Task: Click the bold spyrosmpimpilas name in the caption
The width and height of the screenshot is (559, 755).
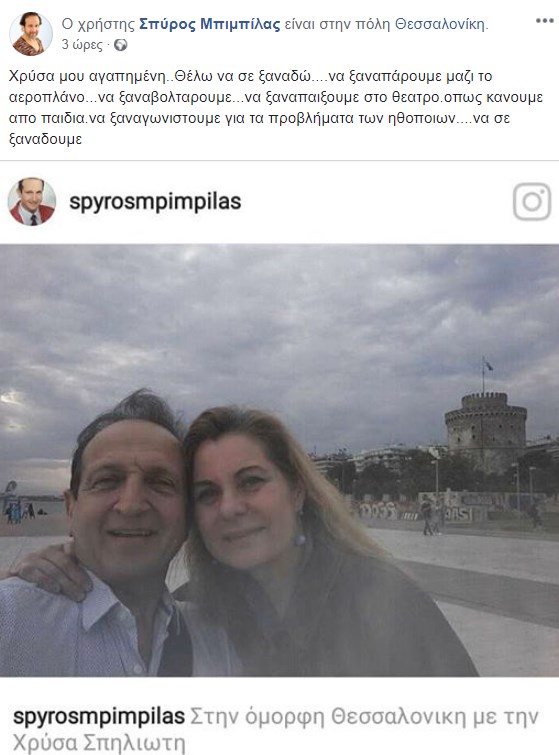Action: 99,716
